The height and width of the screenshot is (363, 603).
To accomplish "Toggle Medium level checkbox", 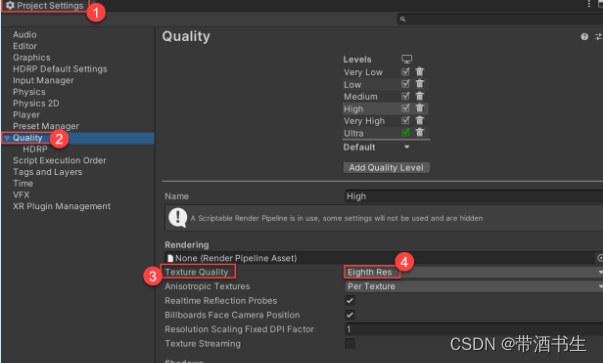I will (405, 96).
